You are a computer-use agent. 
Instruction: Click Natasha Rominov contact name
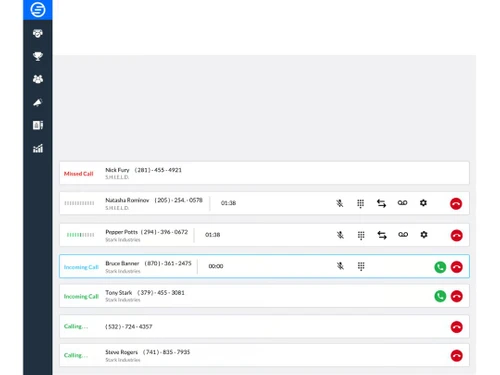pyautogui.click(x=127, y=200)
